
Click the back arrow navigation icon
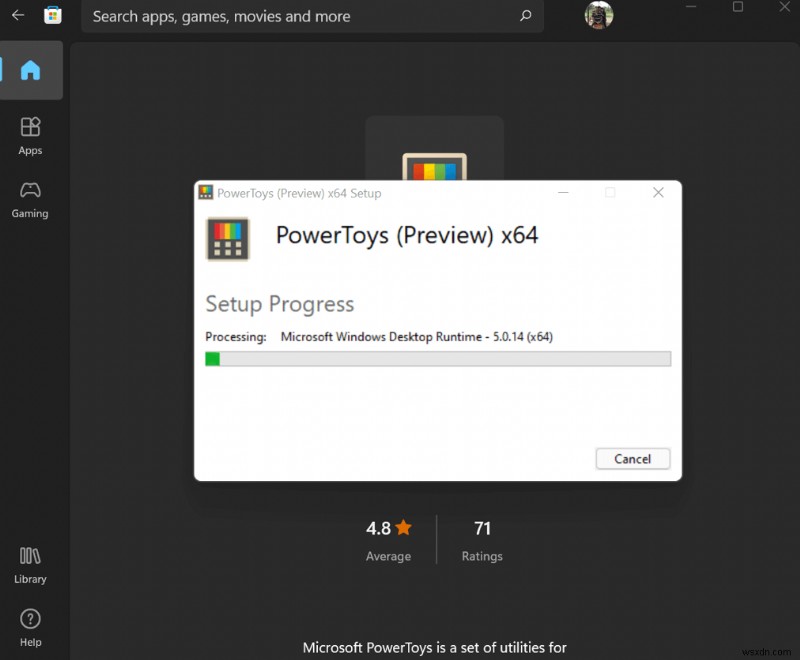(17, 16)
